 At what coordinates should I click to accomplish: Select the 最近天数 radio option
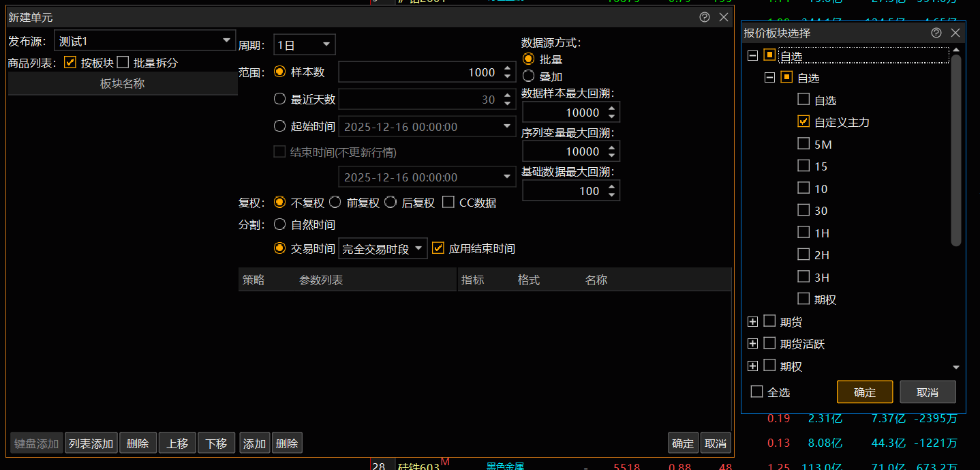[279, 100]
